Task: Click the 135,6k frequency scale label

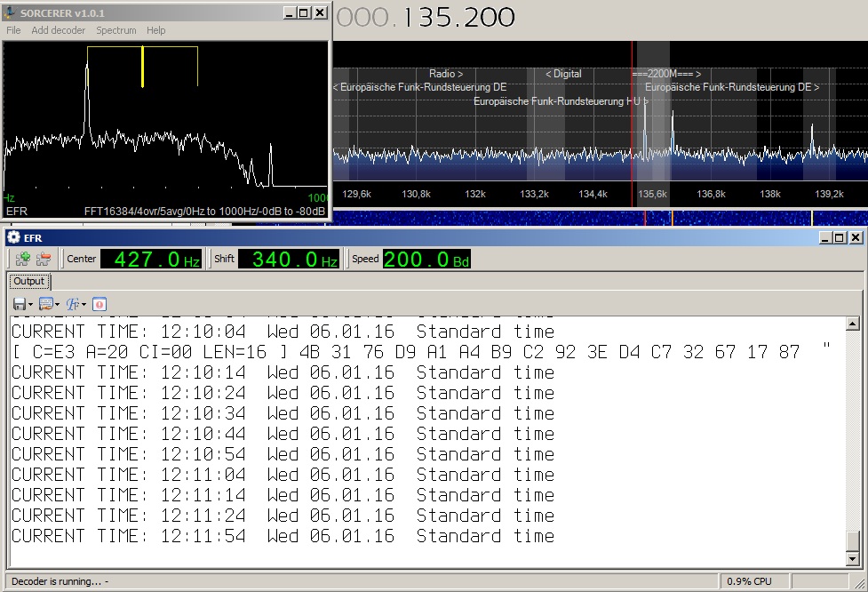Action: coord(652,194)
